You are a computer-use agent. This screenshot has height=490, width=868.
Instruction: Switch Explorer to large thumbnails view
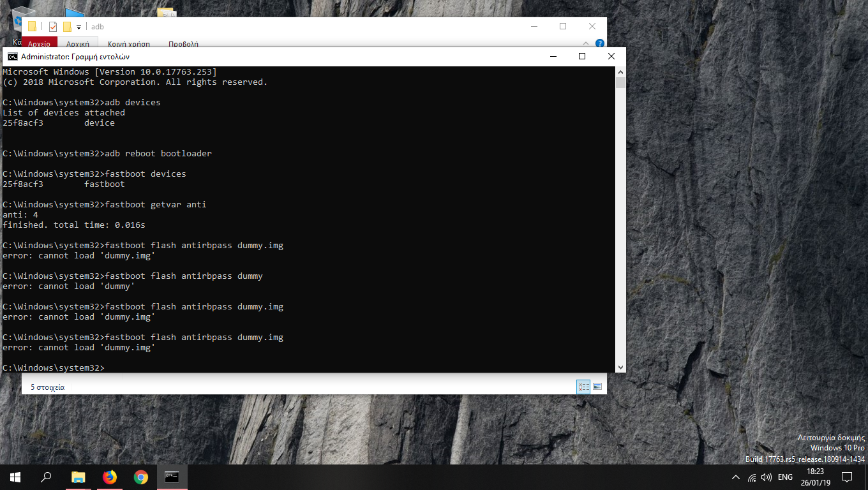coord(597,387)
